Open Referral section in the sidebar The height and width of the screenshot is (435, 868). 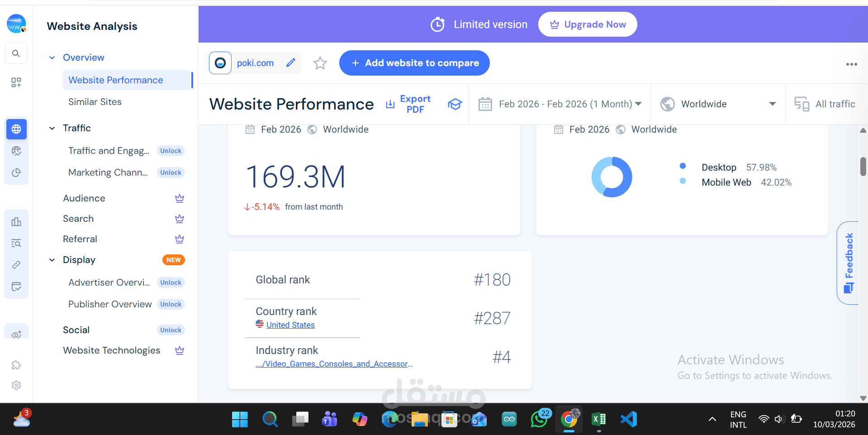tap(80, 239)
